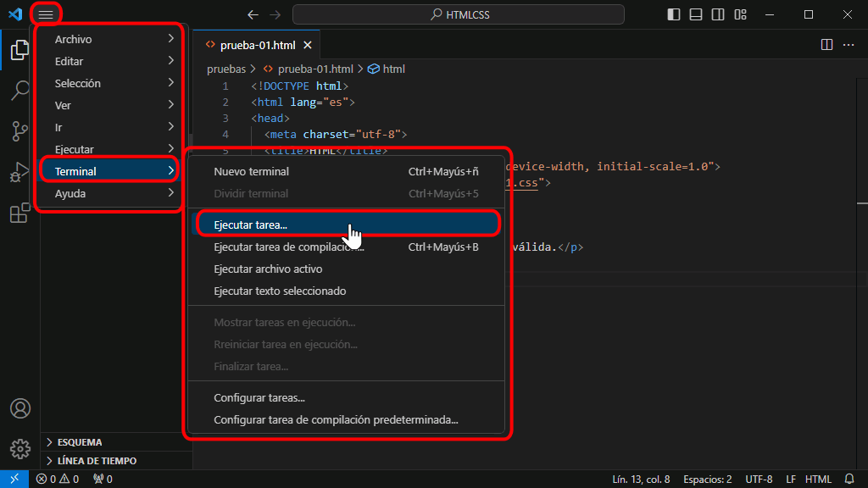Click the HTMLCSS command center search box
The height and width of the screenshot is (488, 868).
pyautogui.click(x=458, y=14)
